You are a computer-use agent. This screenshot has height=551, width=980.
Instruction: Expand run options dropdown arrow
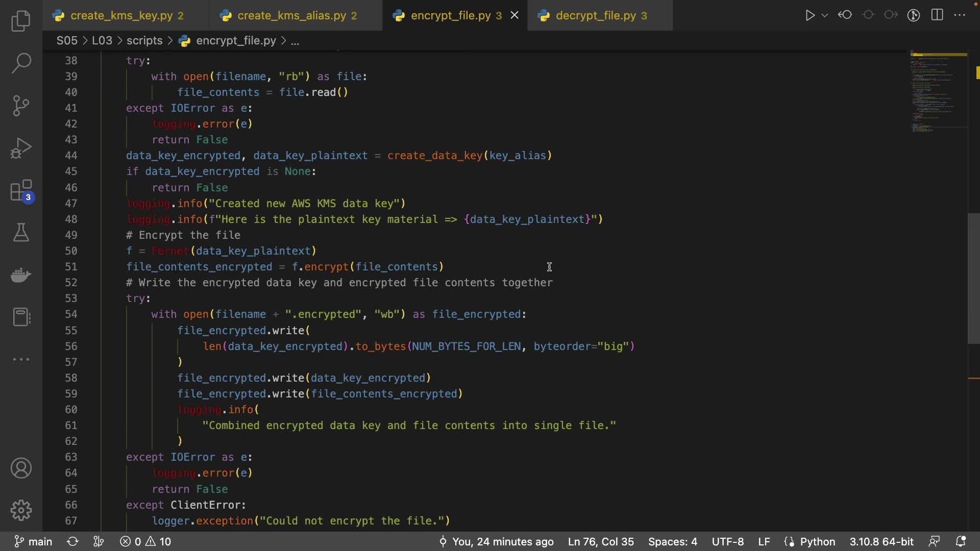pos(824,15)
